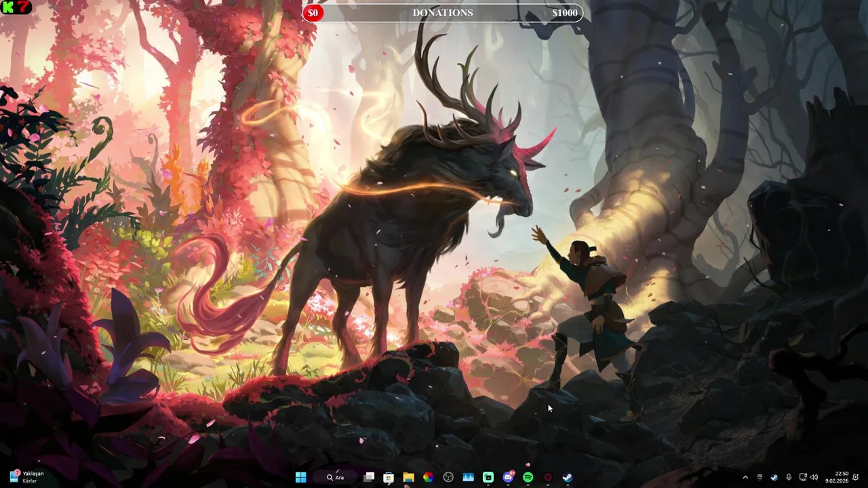The width and height of the screenshot is (868, 488).
Task: Open the notification center bell icon
Action: coord(856,477)
